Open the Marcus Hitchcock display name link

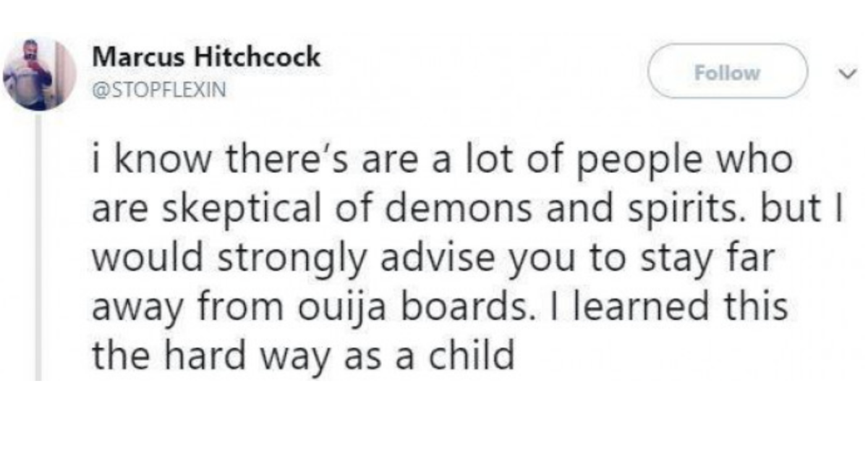tap(207, 57)
